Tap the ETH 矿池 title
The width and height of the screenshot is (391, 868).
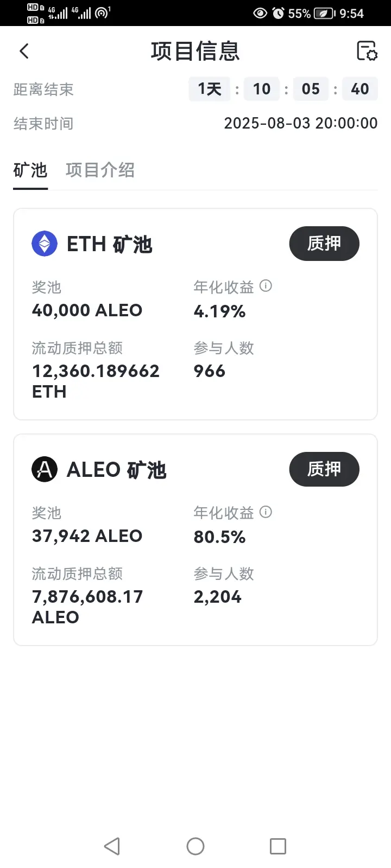pos(110,245)
